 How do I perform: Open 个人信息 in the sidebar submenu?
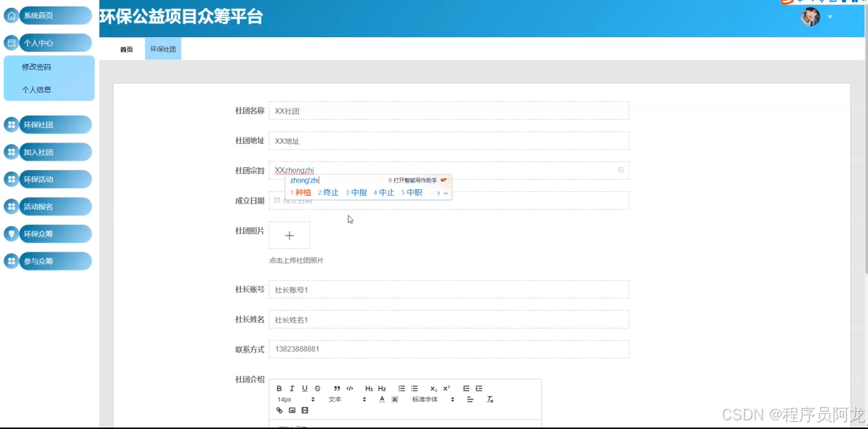[36, 89]
